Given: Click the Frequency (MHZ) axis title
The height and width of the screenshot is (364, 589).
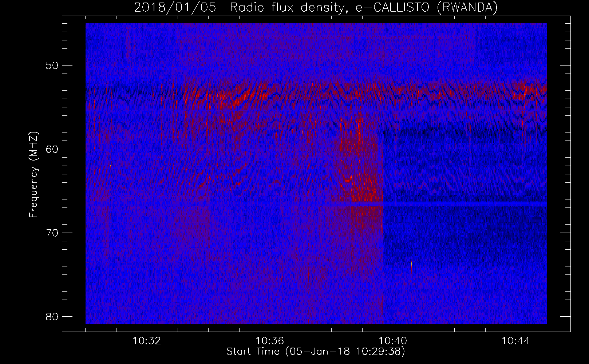Looking at the screenshot, I should tap(33, 174).
